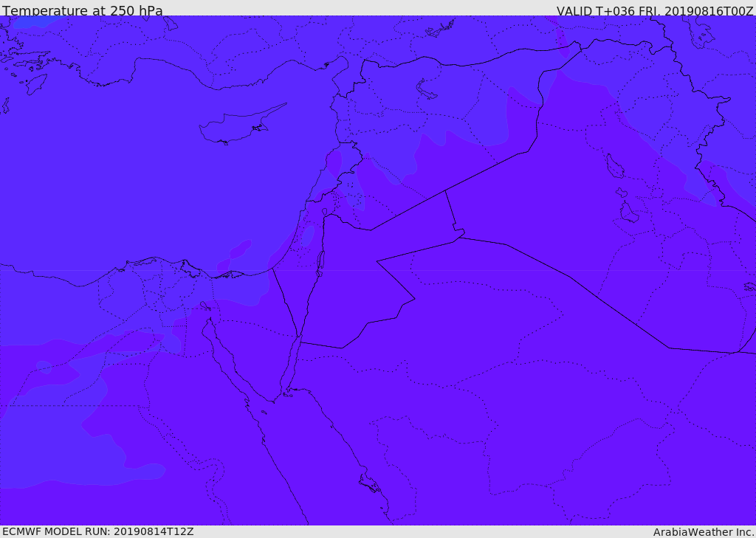The image size is (756, 538).
Task: Click the 'ArabiaWeather Inc' credit text
Action: [703, 532]
